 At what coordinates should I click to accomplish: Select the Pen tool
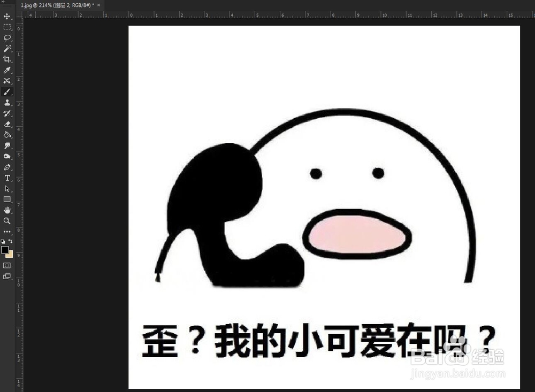point(7,167)
